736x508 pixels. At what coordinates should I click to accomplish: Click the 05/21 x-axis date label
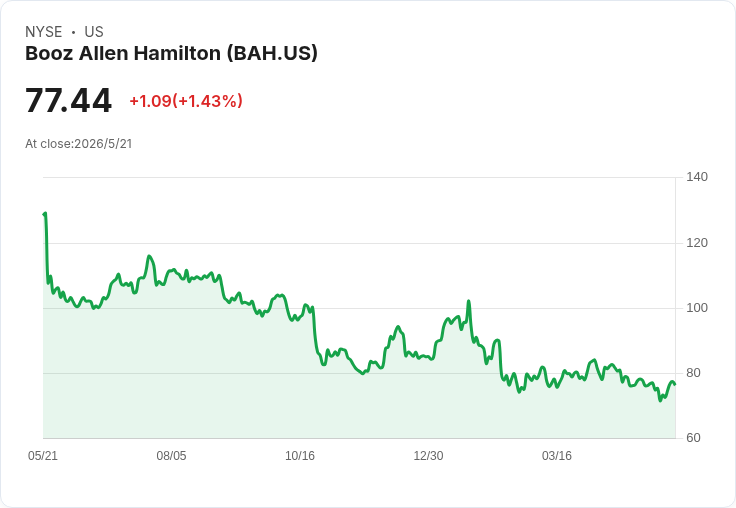click(43, 456)
